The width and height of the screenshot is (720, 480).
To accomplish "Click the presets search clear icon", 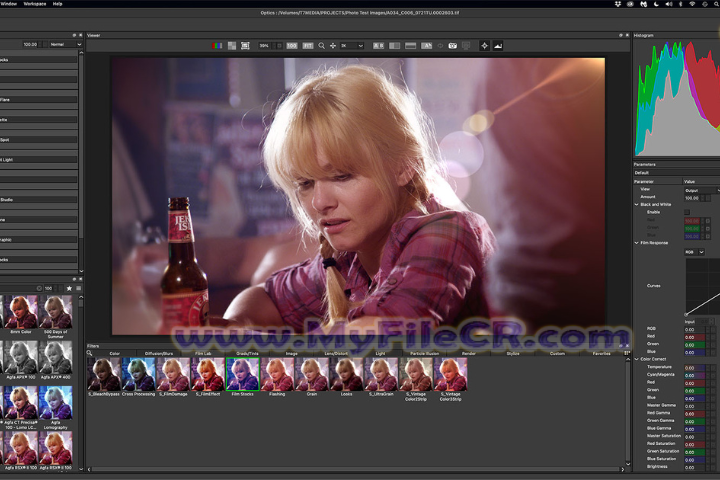I will coord(39,288).
